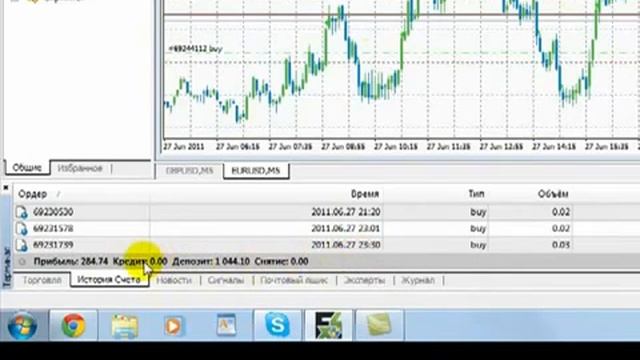Open the media player taskbar icon

(x=173, y=326)
